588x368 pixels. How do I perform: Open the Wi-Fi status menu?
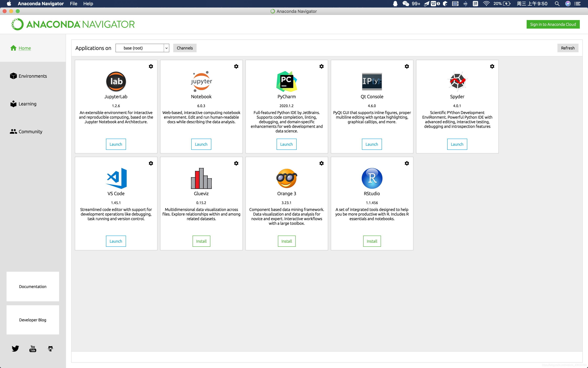point(486,4)
